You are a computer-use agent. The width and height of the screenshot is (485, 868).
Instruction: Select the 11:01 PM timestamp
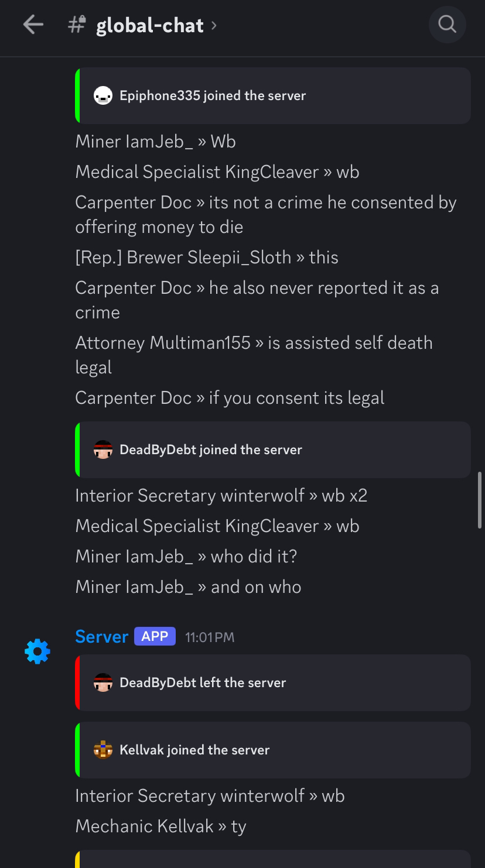click(x=210, y=637)
